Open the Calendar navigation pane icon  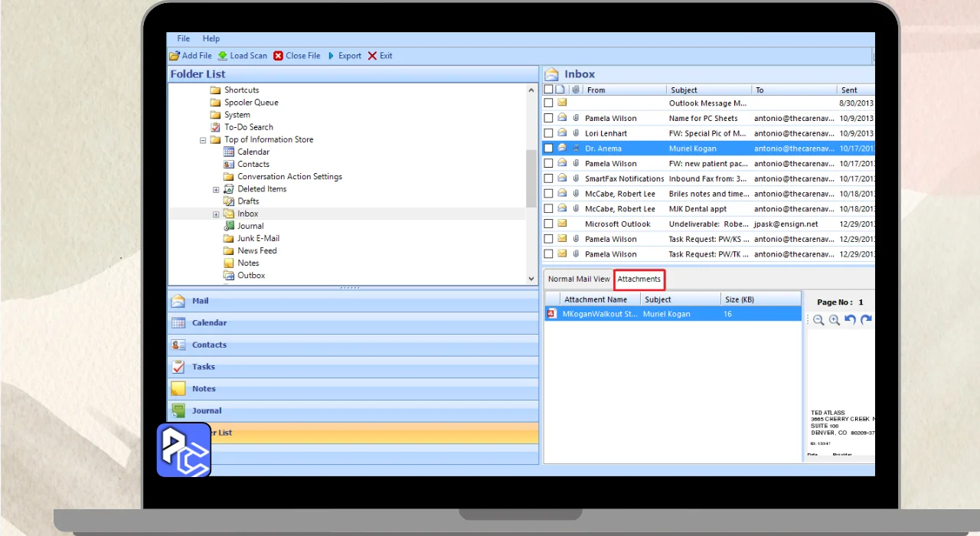[178, 323]
